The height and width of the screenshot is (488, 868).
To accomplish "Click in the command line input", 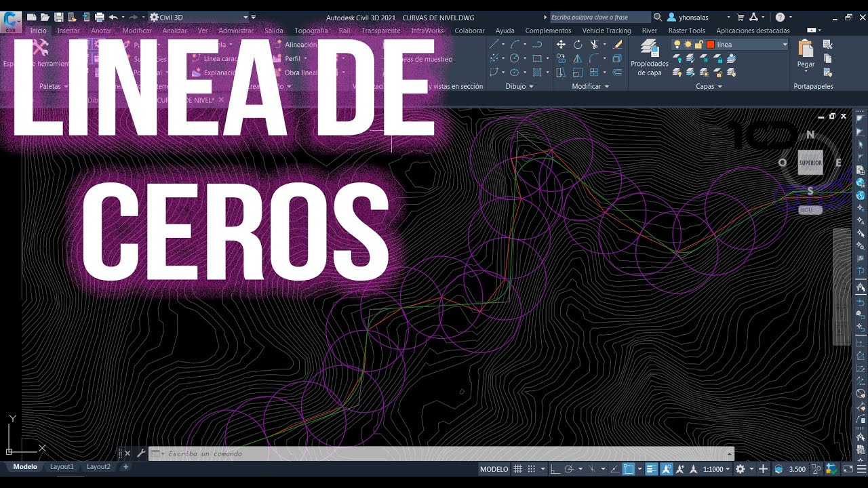I will (441, 453).
